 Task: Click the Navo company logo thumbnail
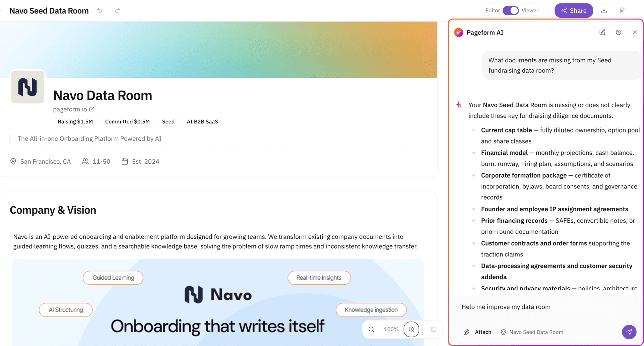click(x=28, y=87)
